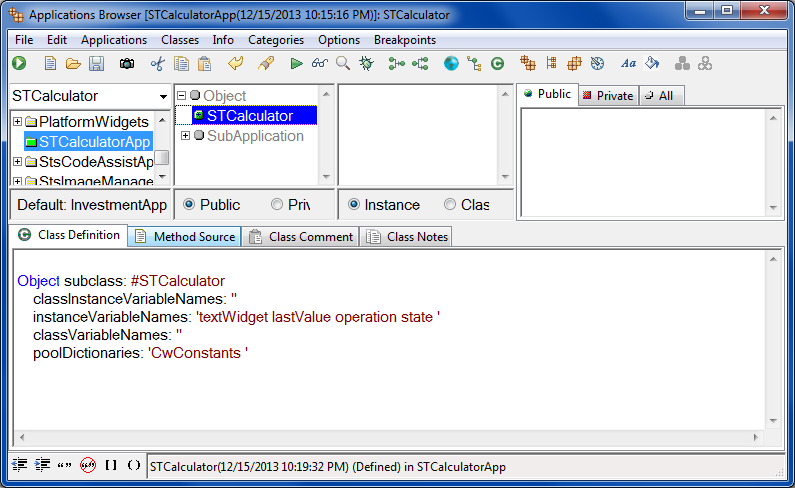Viewport: 795px width, 488px height.
Task: Click the Aa font icon
Action: click(x=628, y=64)
